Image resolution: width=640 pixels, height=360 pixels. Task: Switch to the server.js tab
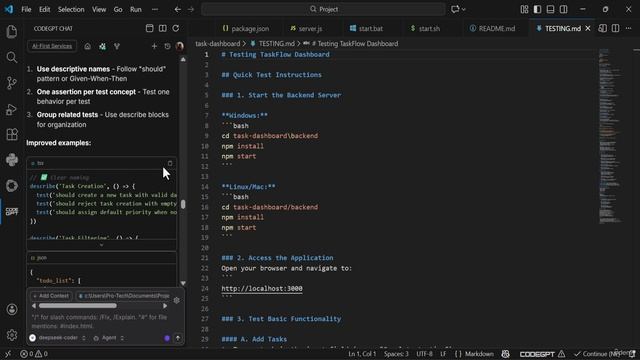click(x=307, y=29)
